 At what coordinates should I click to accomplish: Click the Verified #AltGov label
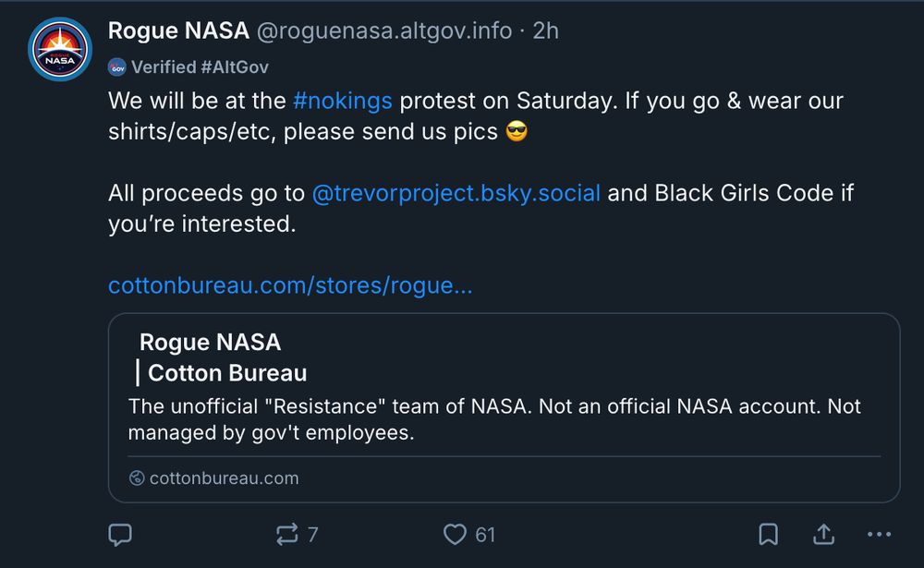point(200,66)
